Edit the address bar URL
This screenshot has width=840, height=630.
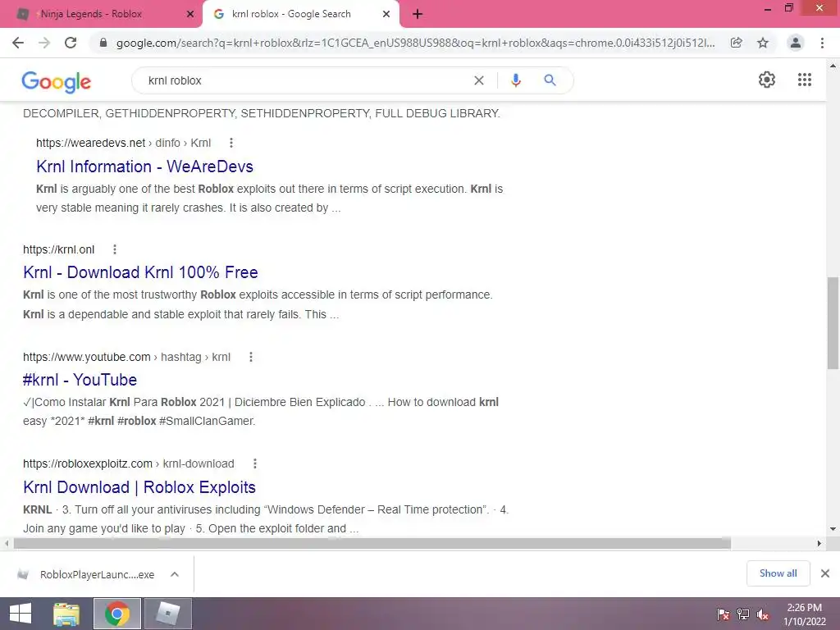pos(415,43)
